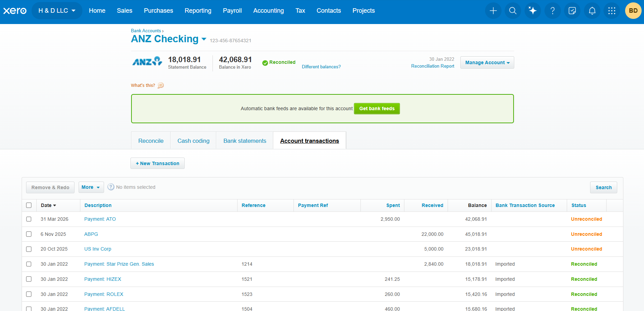Click the Remove & Redo button
Viewport: 644px width, 311px height.
[50, 187]
